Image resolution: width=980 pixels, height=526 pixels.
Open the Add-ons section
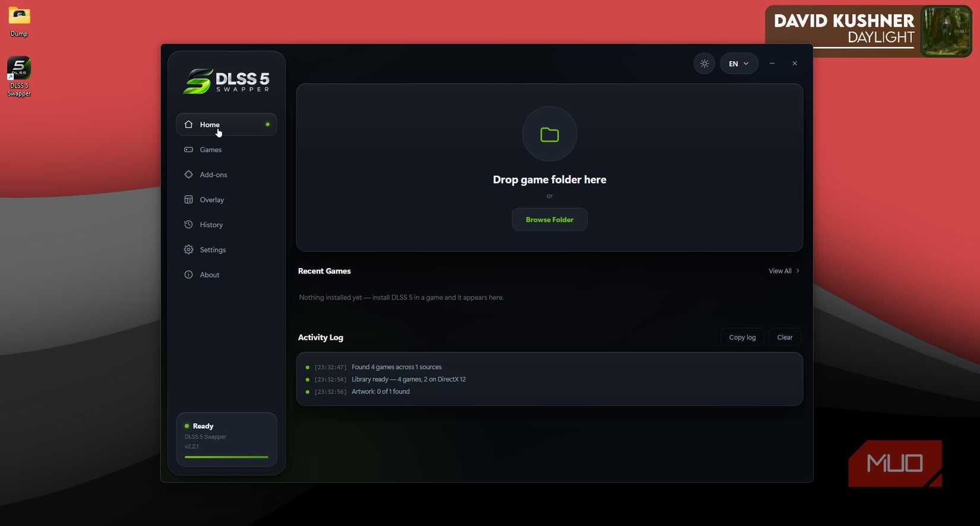[x=226, y=175]
